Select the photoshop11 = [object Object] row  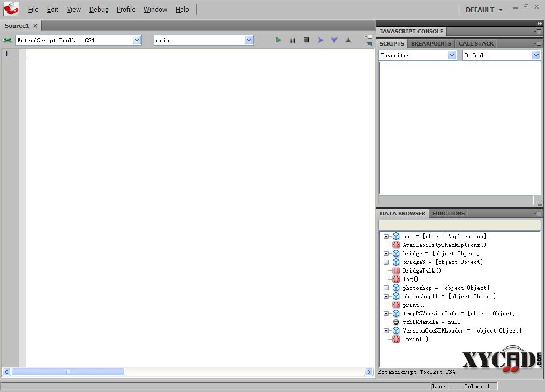click(x=449, y=296)
